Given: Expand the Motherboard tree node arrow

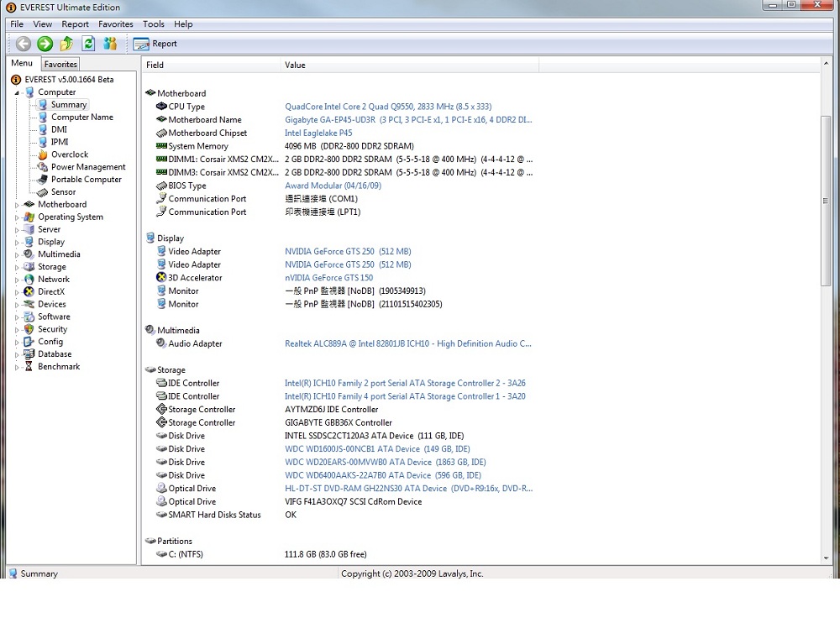Looking at the screenshot, I should [x=17, y=205].
